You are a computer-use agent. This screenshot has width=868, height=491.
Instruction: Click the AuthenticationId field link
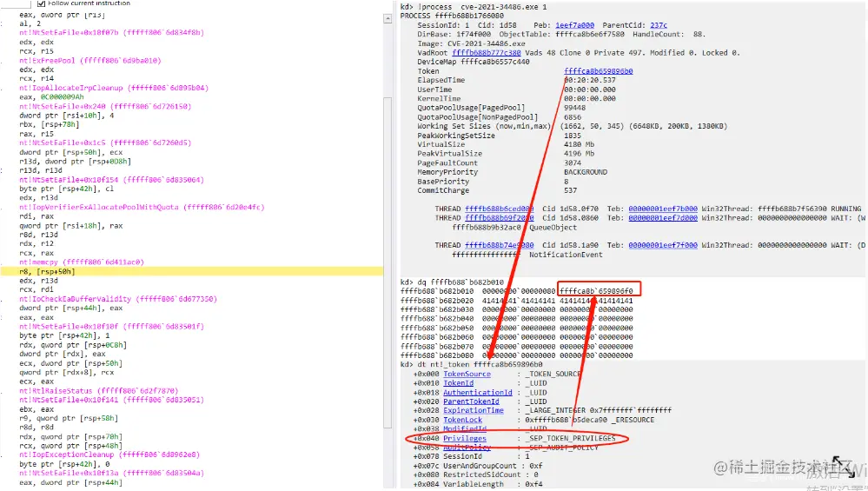tap(478, 393)
